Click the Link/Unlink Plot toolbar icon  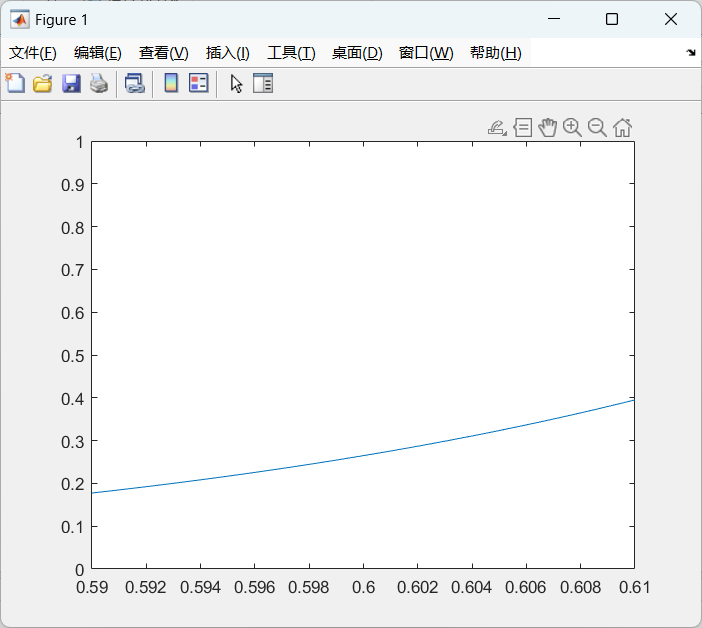pos(134,84)
